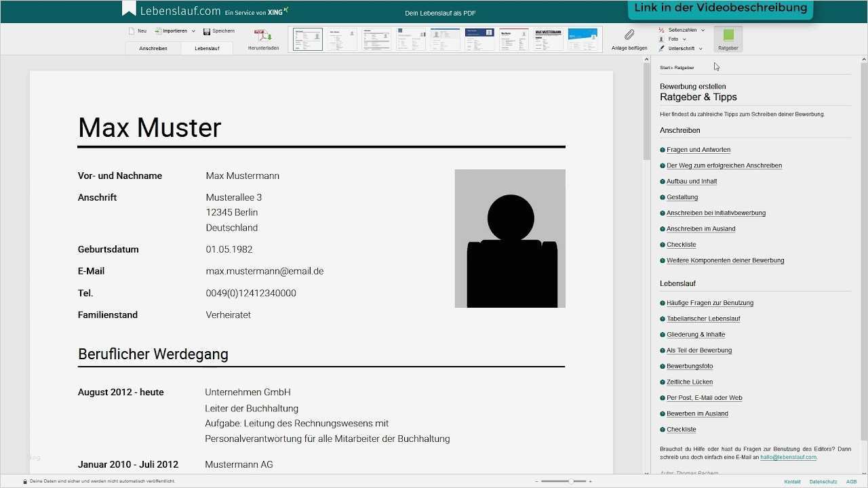Zoom out with the minus icon

pos(536,481)
